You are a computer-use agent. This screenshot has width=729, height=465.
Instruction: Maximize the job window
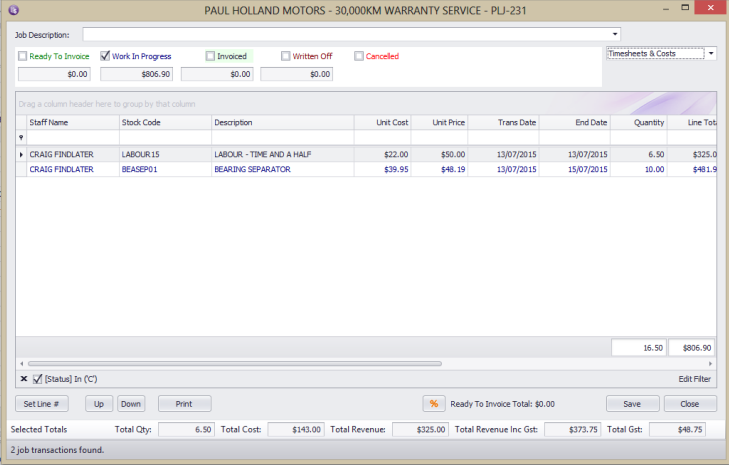(685, 7)
